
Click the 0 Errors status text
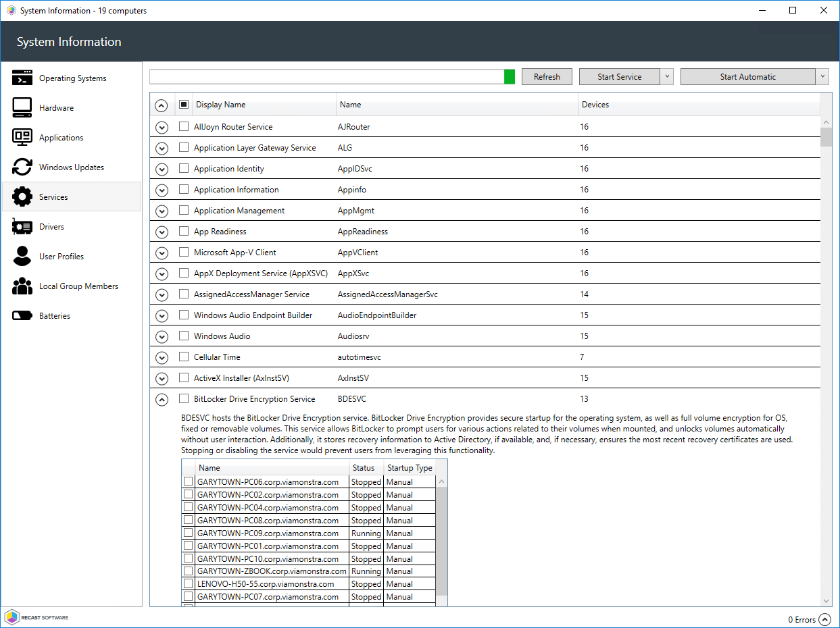click(x=802, y=619)
